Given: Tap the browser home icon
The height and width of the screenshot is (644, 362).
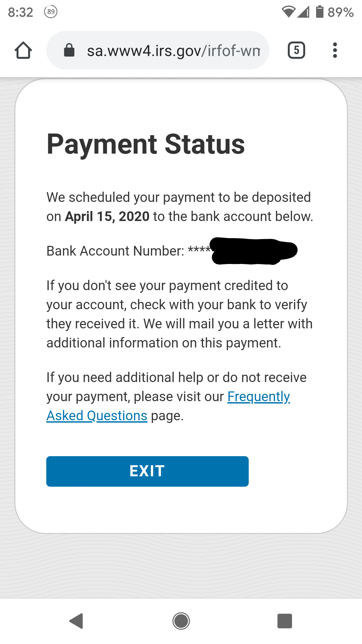Looking at the screenshot, I should (23, 50).
